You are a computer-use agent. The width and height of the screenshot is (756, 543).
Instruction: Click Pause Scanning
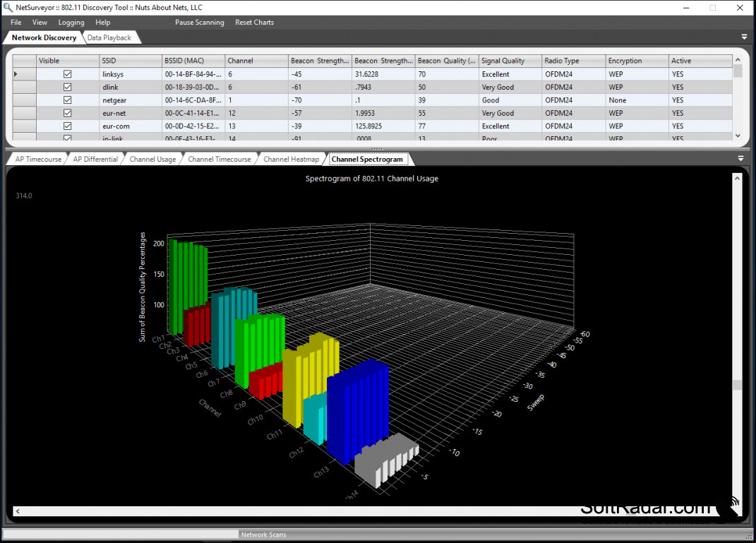(199, 22)
